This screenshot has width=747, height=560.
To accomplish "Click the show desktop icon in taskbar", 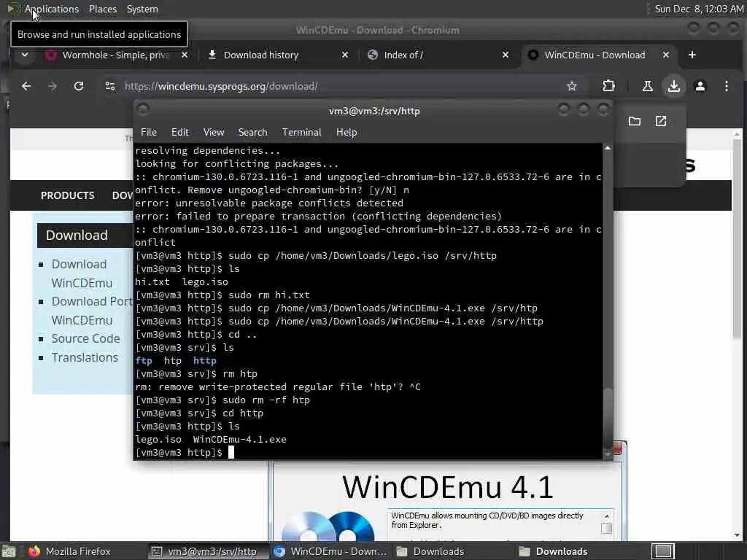I will coord(9,551).
